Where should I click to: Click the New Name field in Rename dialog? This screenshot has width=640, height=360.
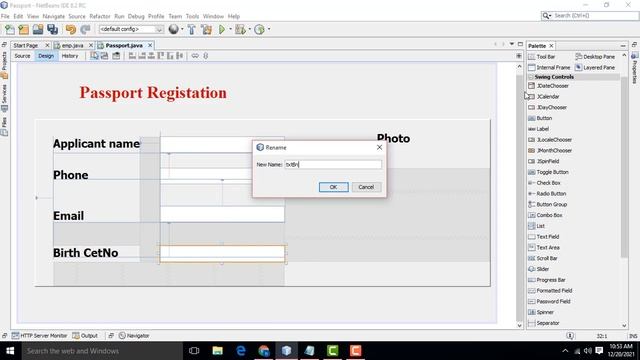coord(333,164)
